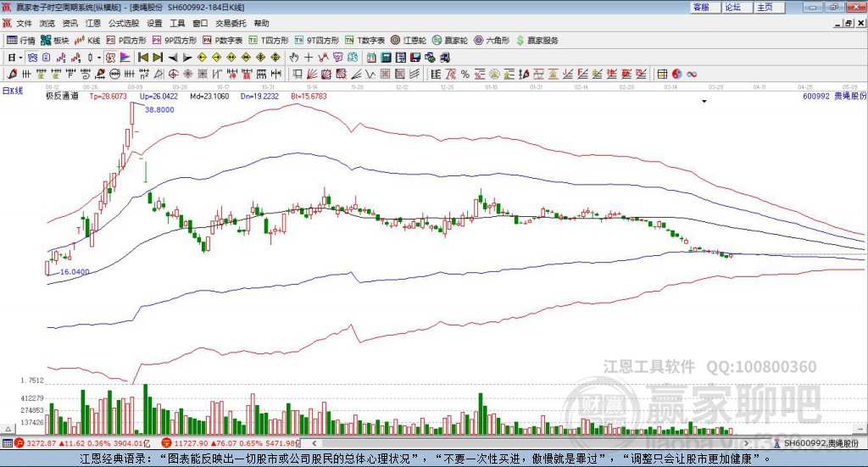Screen dimensions: 868x467
Task: Open the colored grid table icon
Action: tap(663, 74)
